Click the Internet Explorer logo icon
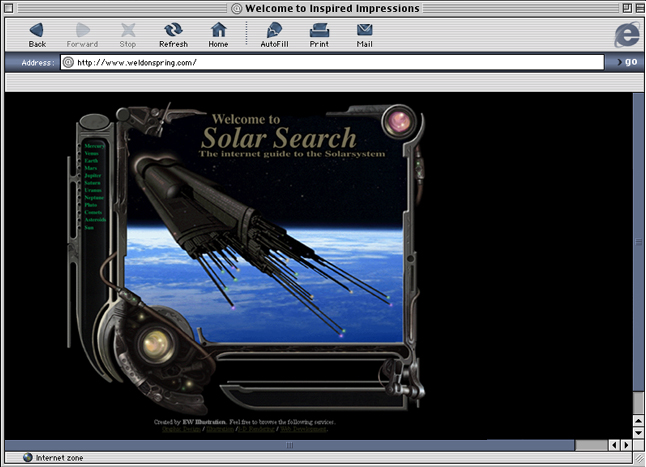This screenshot has height=467, width=646. click(x=626, y=33)
